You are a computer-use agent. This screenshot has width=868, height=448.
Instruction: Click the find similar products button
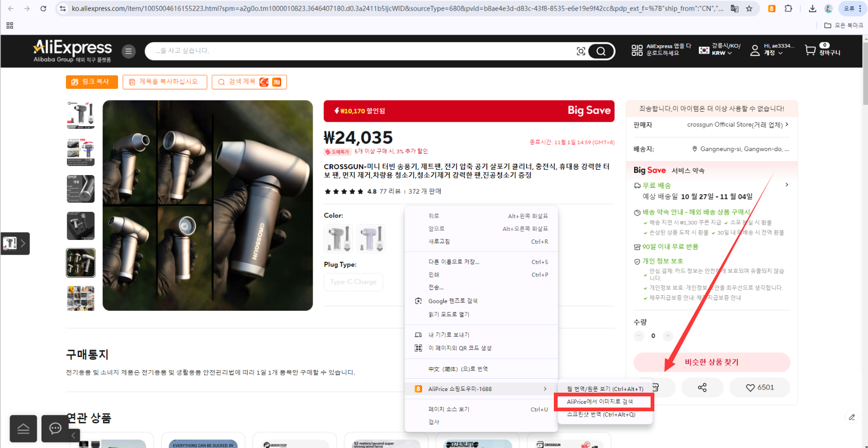(x=712, y=362)
